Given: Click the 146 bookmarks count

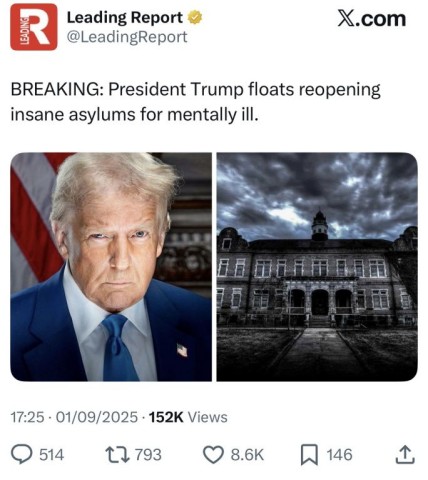Looking at the screenshot, I should [x=339, y=455].
